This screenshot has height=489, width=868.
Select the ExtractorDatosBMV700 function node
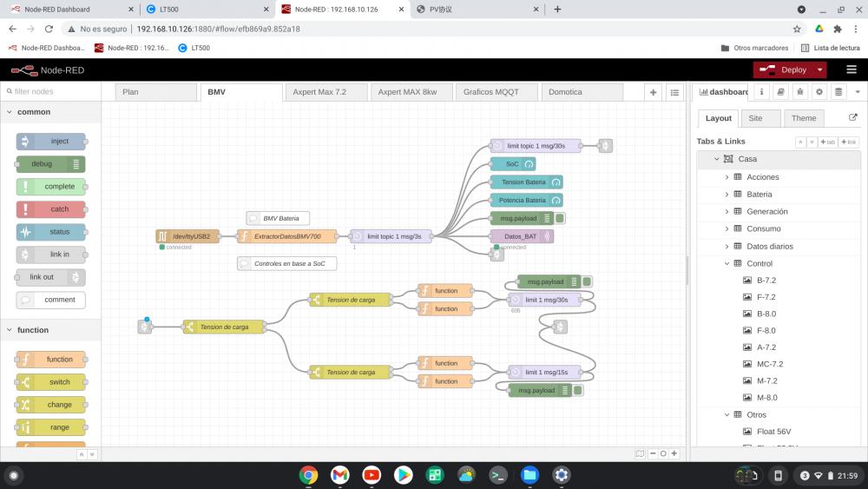(286, 236)
